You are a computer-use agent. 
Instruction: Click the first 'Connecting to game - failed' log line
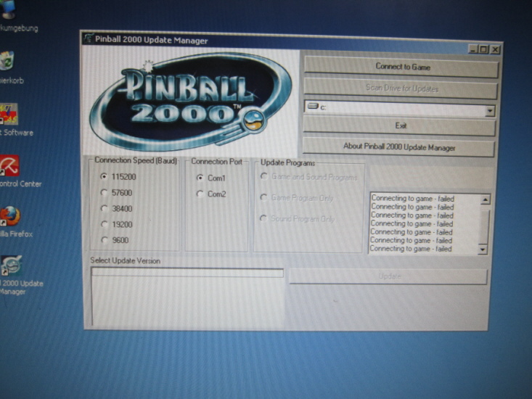(x=412, y=198)
